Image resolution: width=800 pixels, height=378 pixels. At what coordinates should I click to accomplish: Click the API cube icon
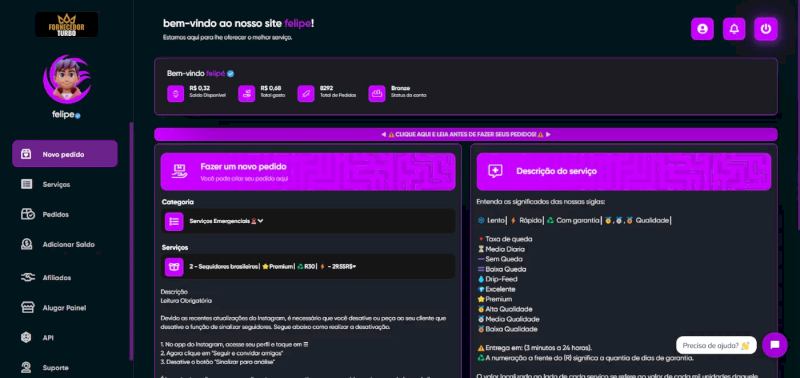[x=26, y=338]
